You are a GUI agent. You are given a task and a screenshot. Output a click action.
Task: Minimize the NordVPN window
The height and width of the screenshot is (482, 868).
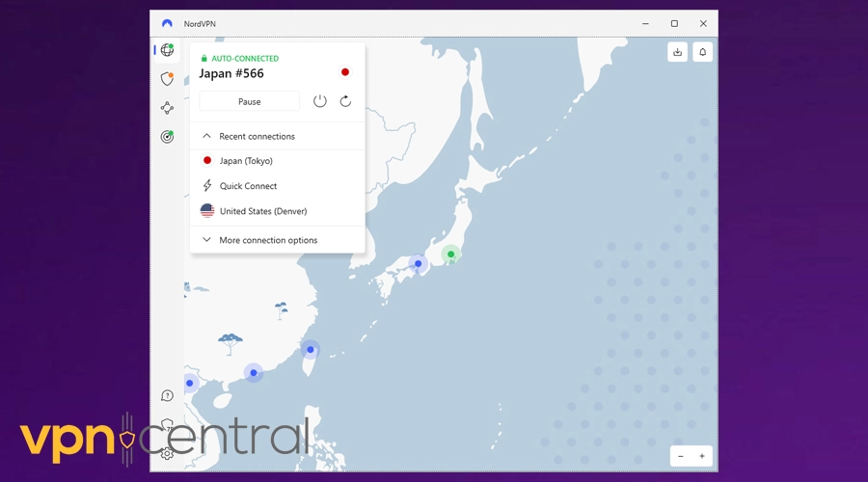(645, 24)
